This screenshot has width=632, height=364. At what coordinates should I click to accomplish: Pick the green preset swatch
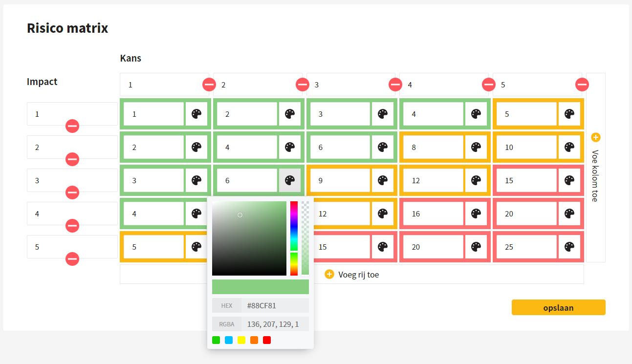click(x=216, y=340)
